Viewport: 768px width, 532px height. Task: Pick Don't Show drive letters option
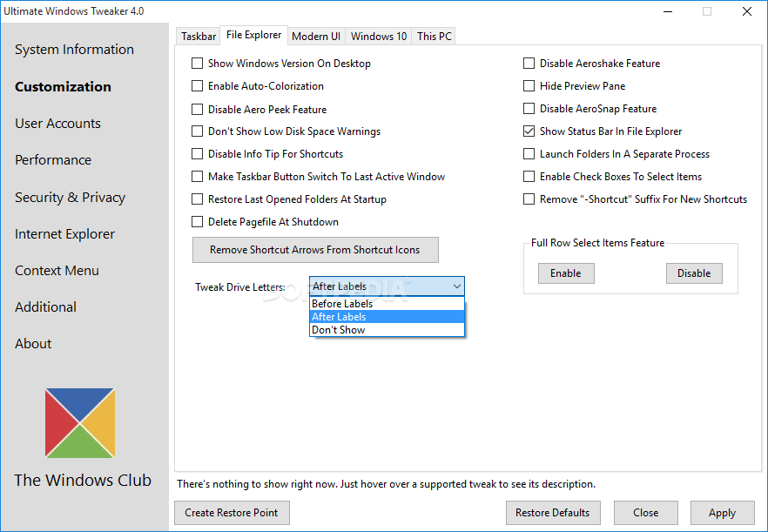387,330
